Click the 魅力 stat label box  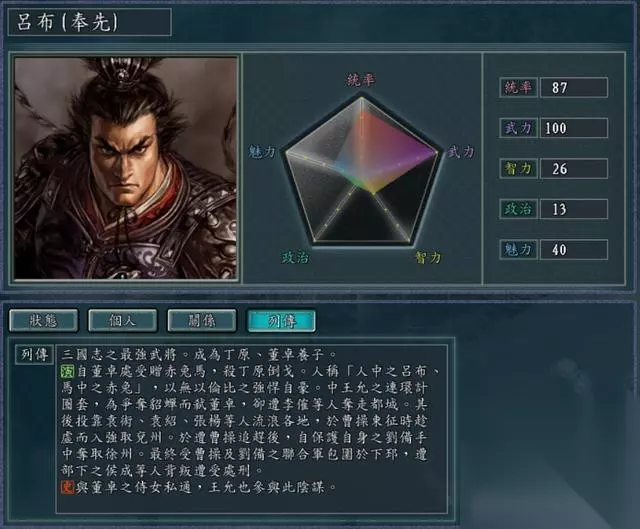(518, 249)
